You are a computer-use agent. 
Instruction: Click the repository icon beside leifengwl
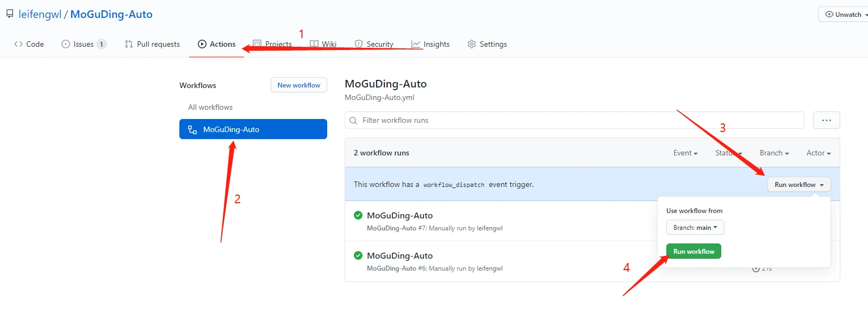coord(10,14)
